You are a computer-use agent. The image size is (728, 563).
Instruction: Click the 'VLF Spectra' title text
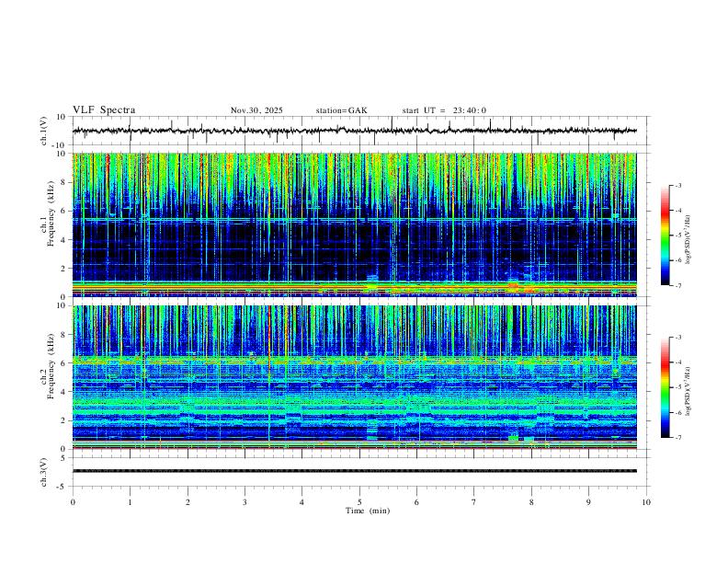point(104,110)
